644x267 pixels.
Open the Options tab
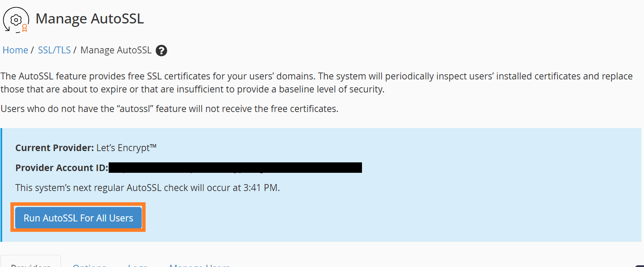pyautogui.click(x=89, y=264)
